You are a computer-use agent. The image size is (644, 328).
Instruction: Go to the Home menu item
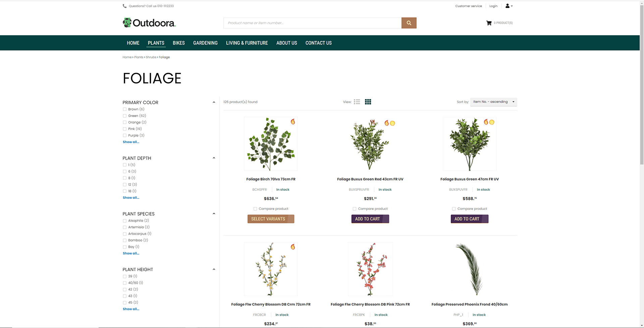click(133, 43)
